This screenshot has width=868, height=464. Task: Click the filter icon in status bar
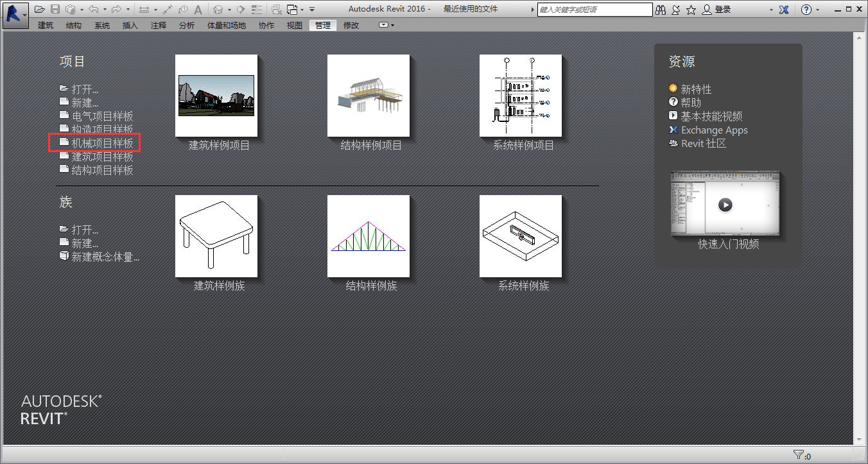point(799,455)
